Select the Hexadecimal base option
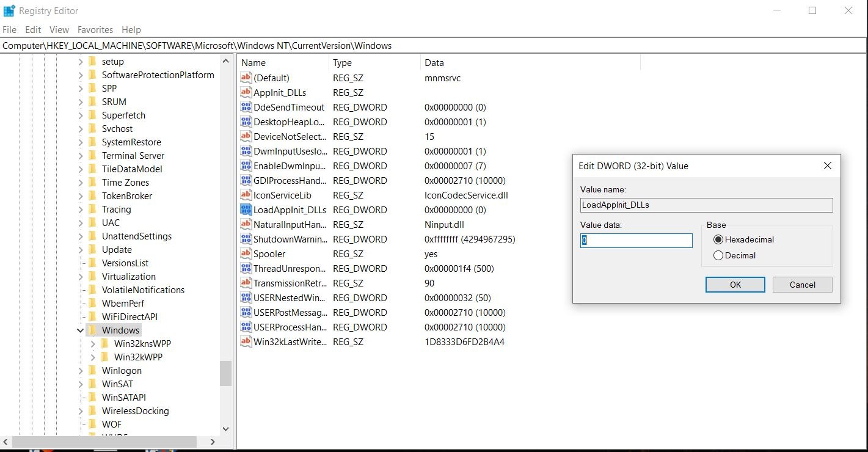The height and width of the screenshot is (452, 868). point(718,239)
